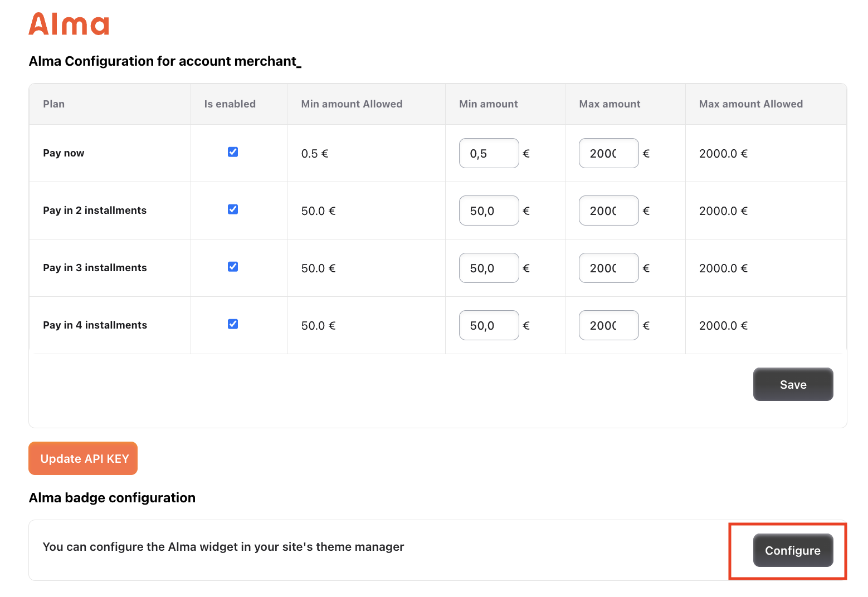Click the Pay in 3 installments label
Screen dimensions: 868x597
click(x=95, y=268)
